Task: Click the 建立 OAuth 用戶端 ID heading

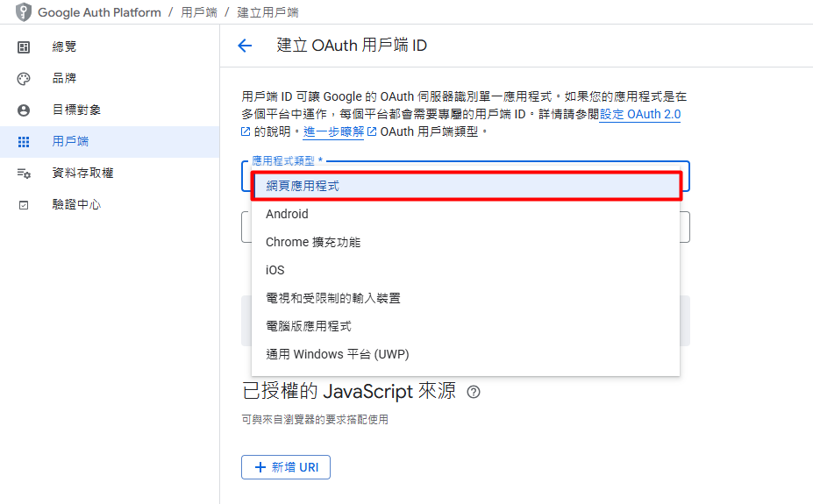Action: pos(352,46)
